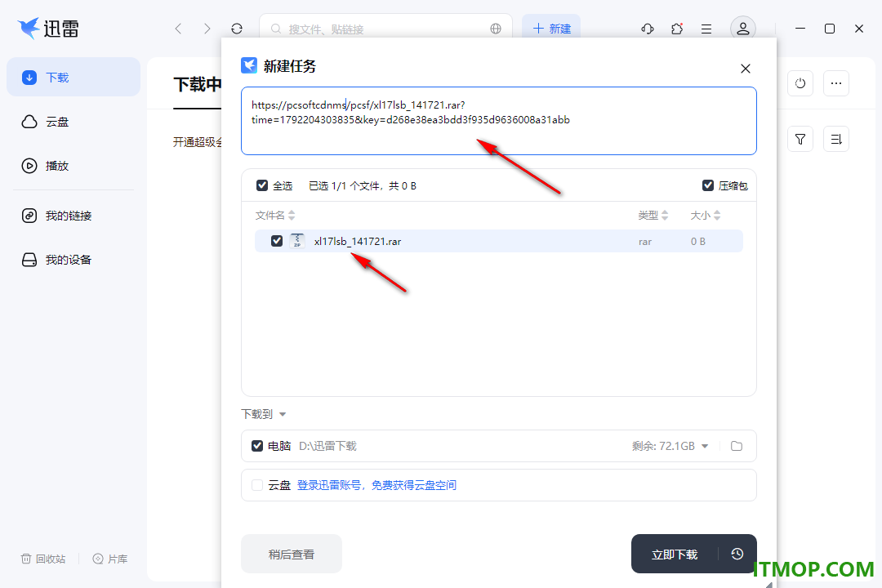Click the 稍后查看 button
Viewport: 882px width, 588px height.
tap(292, 555)
